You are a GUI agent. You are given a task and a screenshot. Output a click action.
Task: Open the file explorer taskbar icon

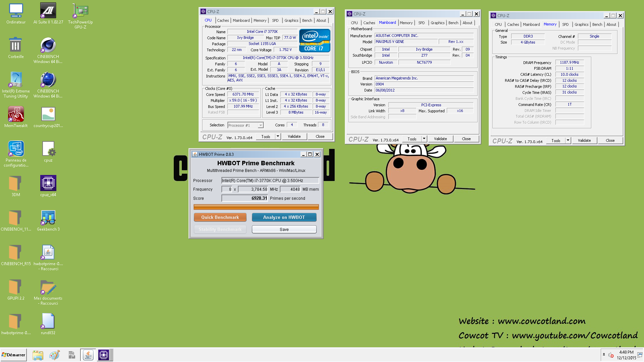(38, 355)
